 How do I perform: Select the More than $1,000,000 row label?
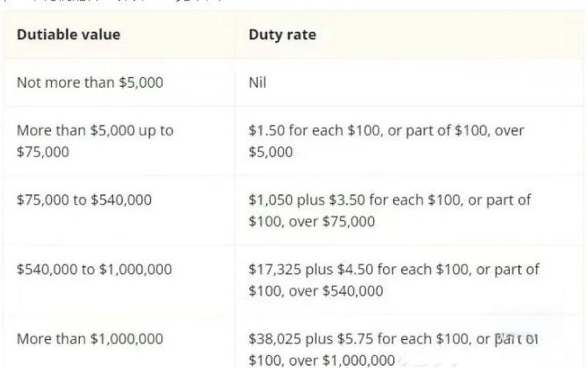[x=90, y=339]
